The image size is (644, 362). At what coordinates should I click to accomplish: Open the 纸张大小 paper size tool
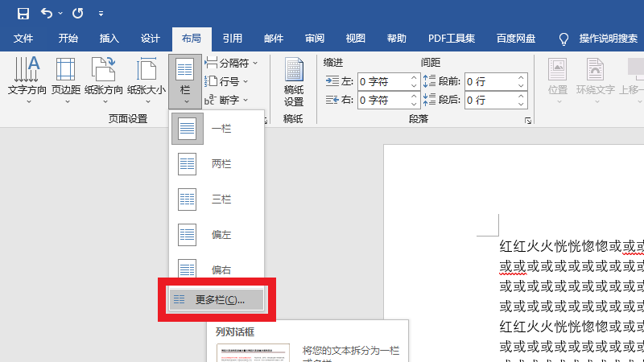(147, 80)
